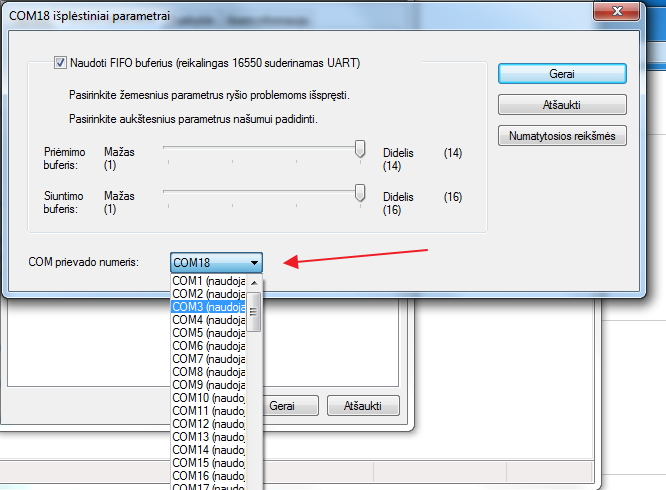Screen dimensions: 666x490
Task: Click Atšaukti in the COM18 parameters dialog
Action: pyautogui.click(x=562, y=105)
